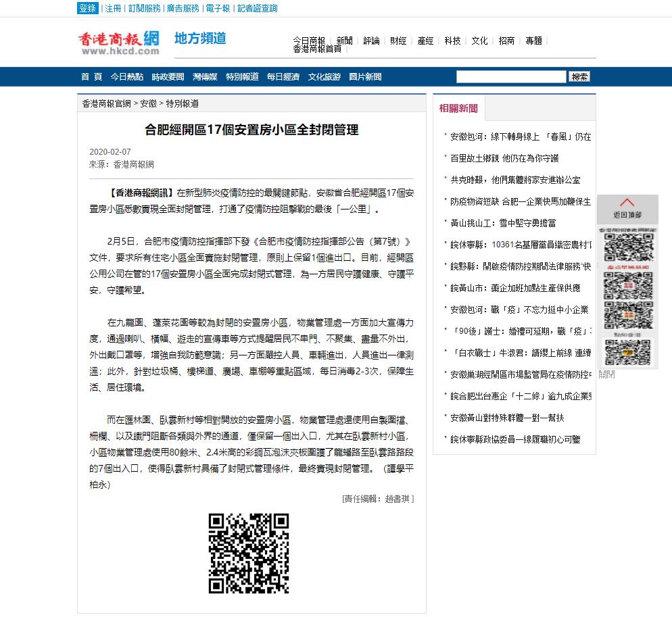This screenshot has width=672, height=617.
Task: Open the 今日熱點 navigation menu item
Action: 126,77
